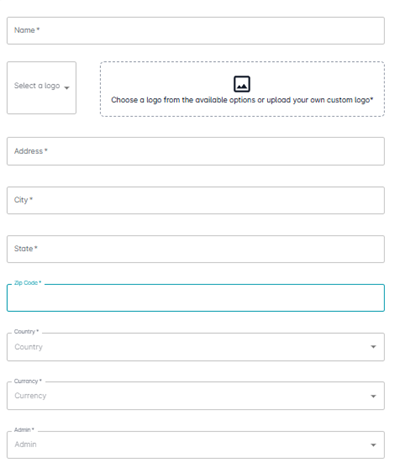Screen dimensions: 410x468
Task: Click the Admin placeholder text
Action: tap(25, 444)
